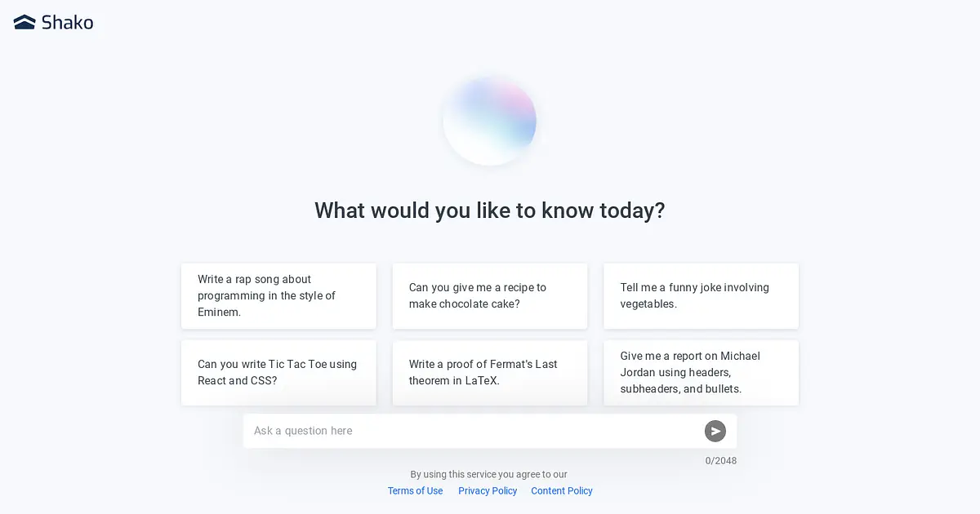Click the Shako hat logo icon
980x514 pixels.
(24, 23)
